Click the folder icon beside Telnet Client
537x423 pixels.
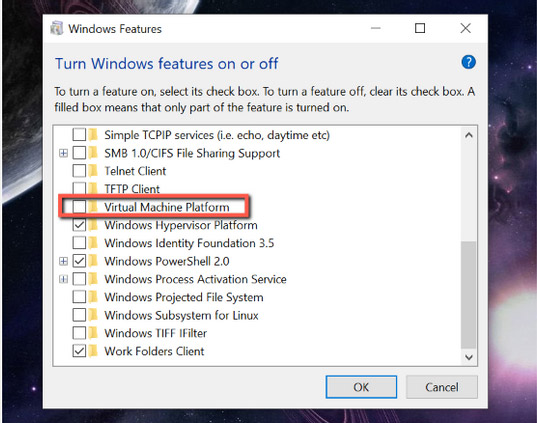click(x=93, y=171)
